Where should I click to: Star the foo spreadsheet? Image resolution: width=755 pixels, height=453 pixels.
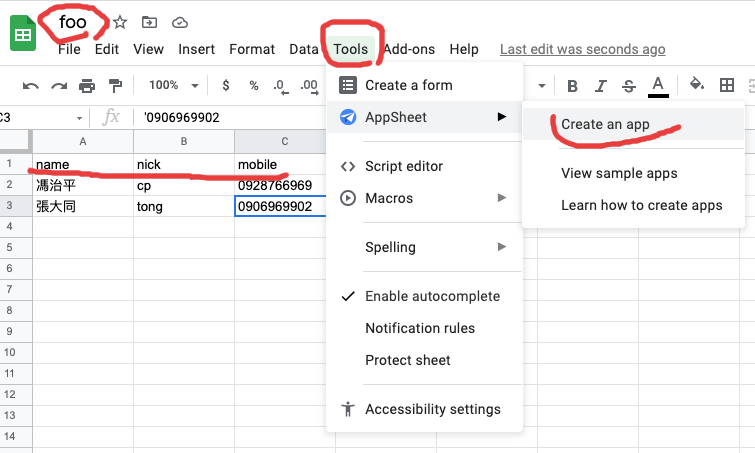point(120,22)
